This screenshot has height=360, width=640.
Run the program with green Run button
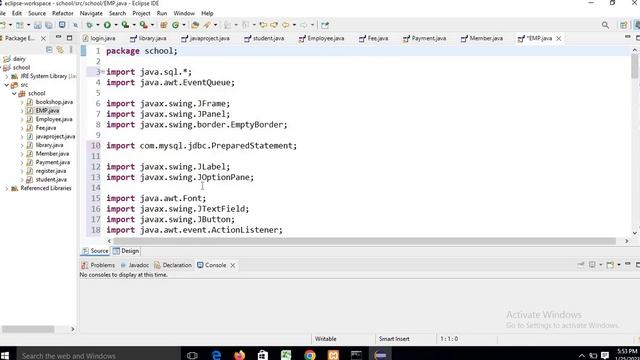point(107,25)
